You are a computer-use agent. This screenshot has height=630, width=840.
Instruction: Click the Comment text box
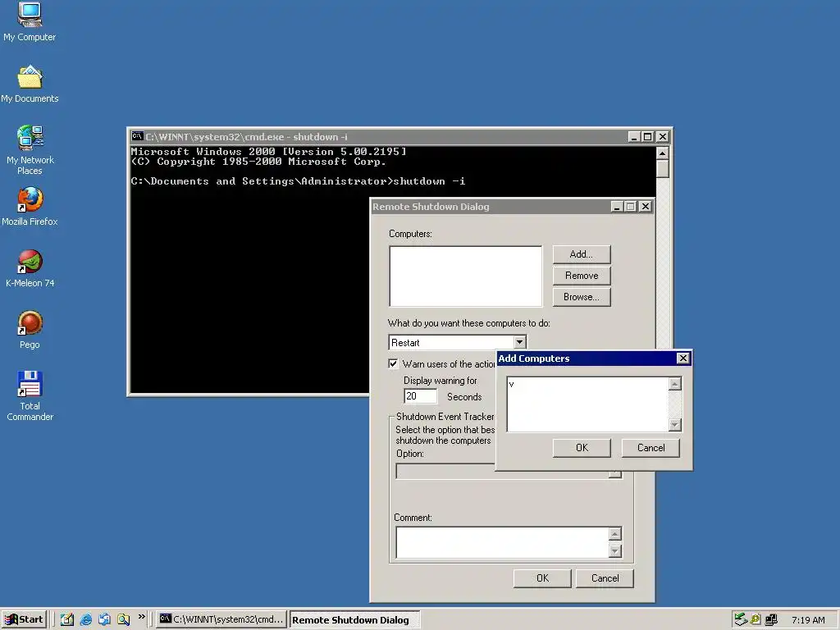pos(502,542)
